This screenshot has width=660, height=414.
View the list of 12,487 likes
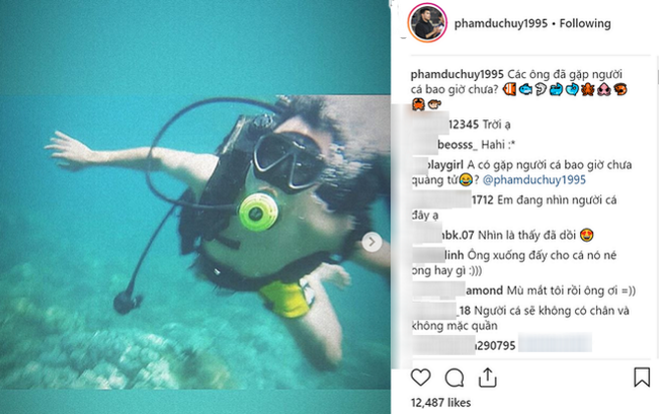441,403
